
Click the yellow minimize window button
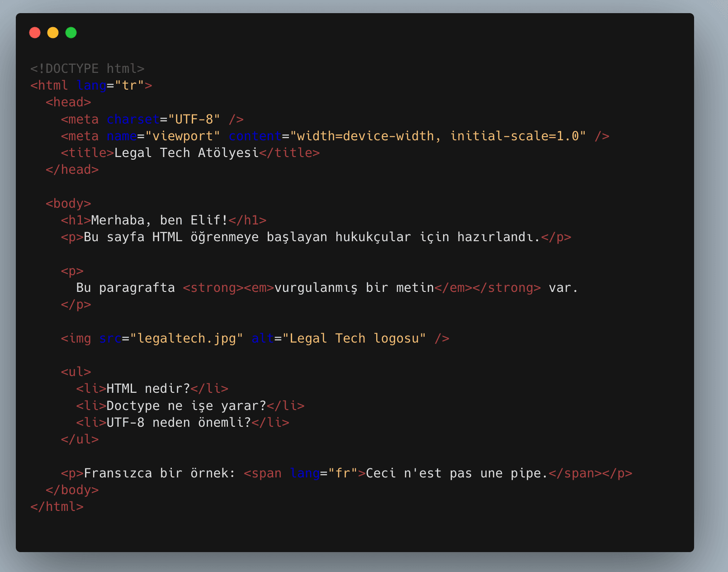(x=52, y=32)
